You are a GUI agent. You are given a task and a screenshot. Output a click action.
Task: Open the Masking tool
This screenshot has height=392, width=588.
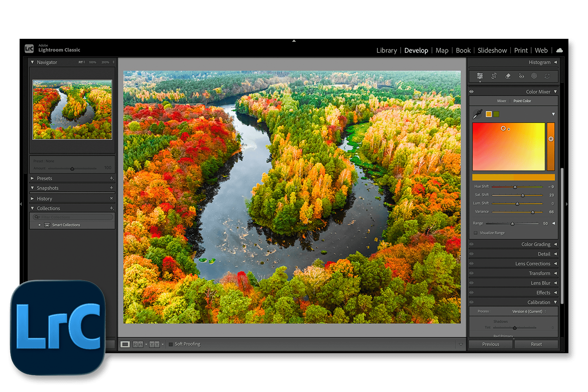[x=534, y=76]
